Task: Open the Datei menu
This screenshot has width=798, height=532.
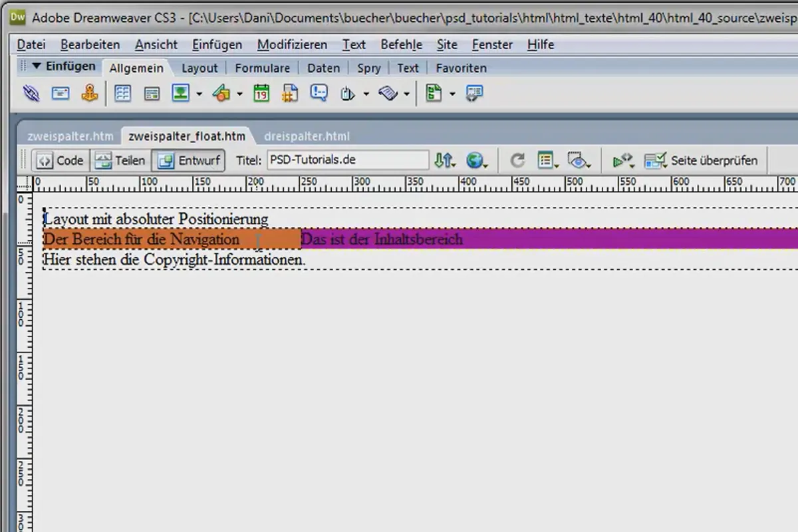Action: (x=31, y=45)
